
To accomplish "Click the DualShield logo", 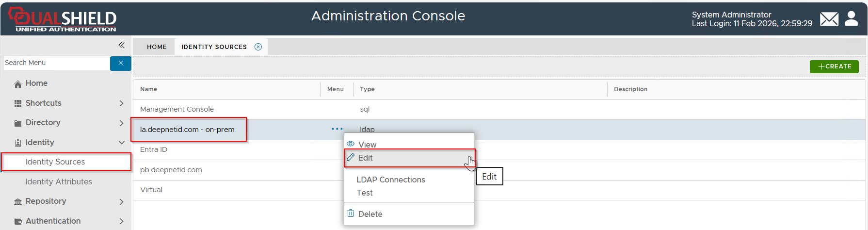I will pyautogui.click(x=63, y=19).
